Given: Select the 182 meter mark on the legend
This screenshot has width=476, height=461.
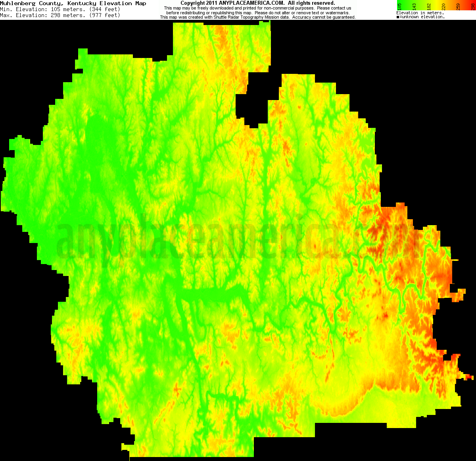Looking at the screenshot, I should (429, 6).
